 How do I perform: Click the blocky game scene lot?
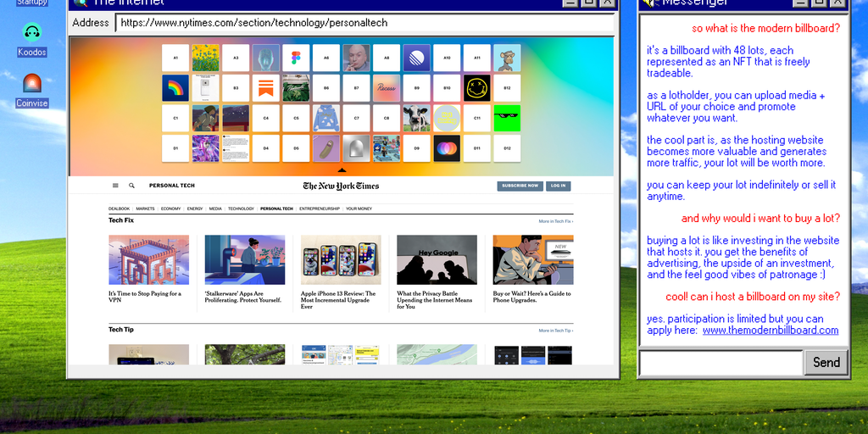tap(387, 148)
